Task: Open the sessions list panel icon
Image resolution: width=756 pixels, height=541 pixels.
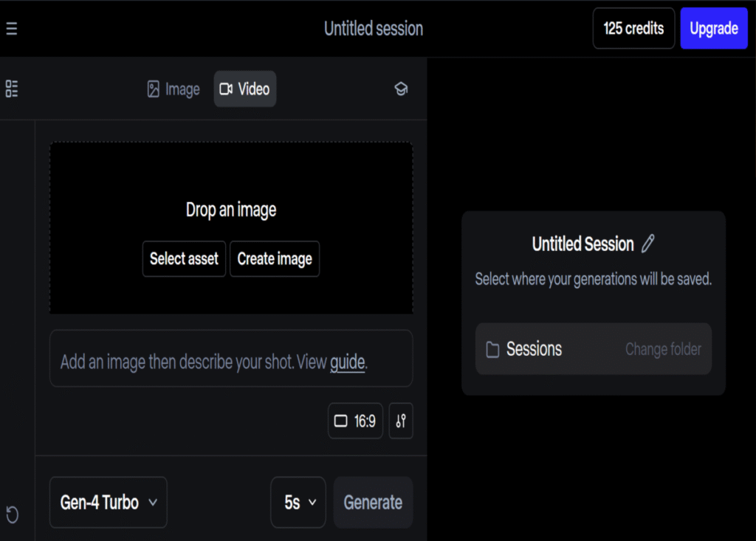Action: pos(12,89)
